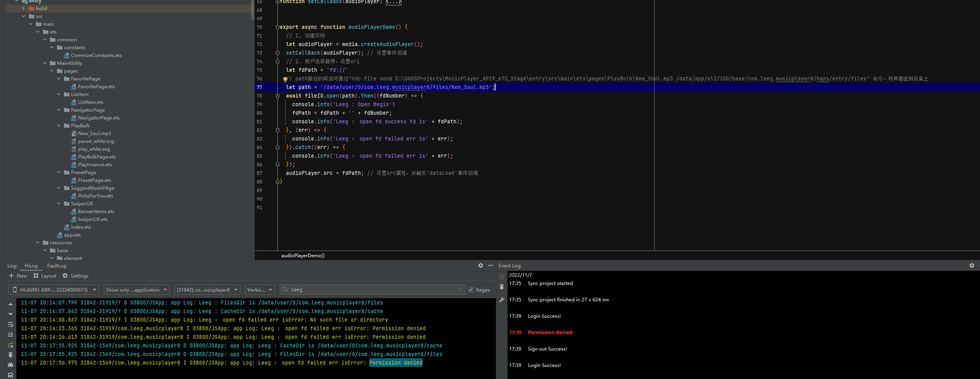The image size is (980, 379).
Task: Click scroll-to-end icon in HiLog sidebar
Action: (x=11, y=335)
